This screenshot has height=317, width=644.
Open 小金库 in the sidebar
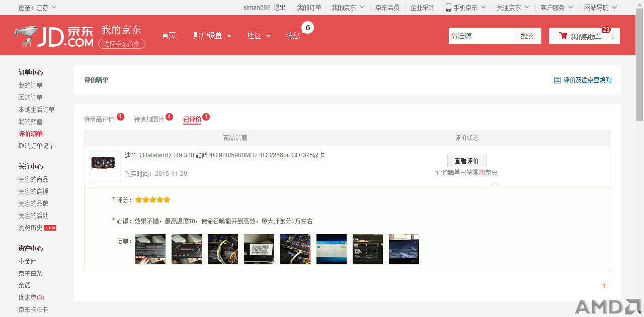tap(28, 261)
